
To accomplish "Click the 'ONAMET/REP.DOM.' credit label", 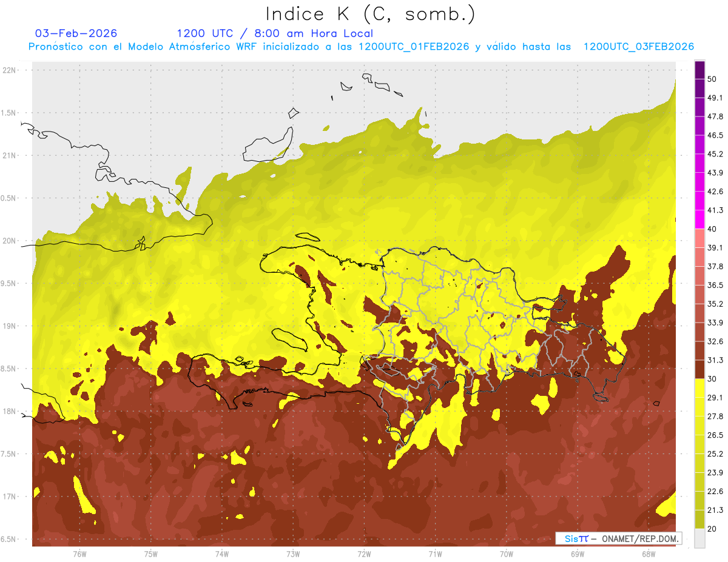I will (x=639, y=538).
